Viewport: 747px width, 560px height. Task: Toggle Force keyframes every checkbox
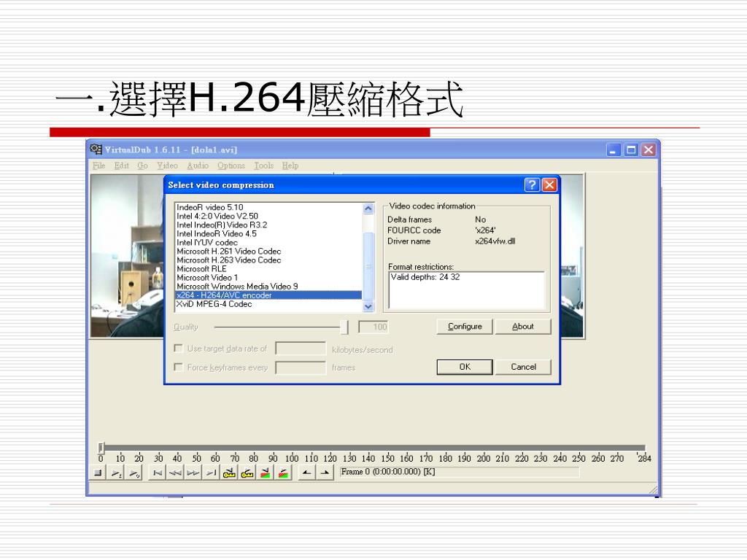[x=179, y=367]
